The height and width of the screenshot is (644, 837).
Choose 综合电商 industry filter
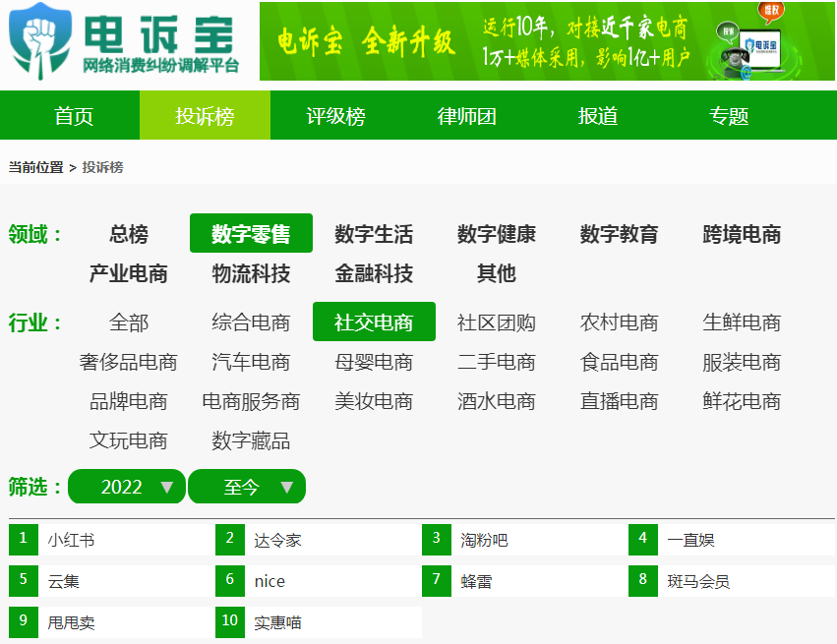coord(251,322)
